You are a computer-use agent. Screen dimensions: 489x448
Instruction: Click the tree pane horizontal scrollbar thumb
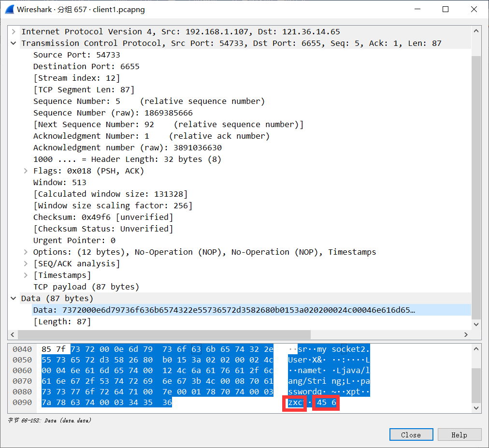(x=164, y=334)
